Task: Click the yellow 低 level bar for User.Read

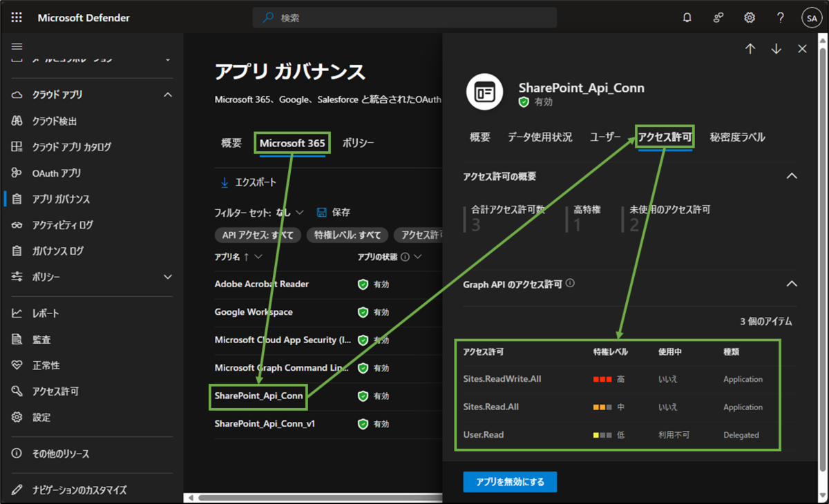Action: click(602, 435)
